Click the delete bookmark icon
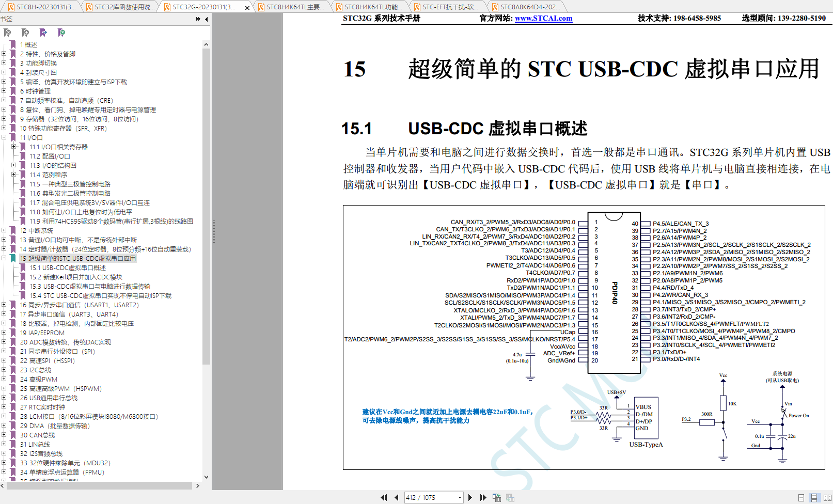833x504 pixels. pos(7,33)
